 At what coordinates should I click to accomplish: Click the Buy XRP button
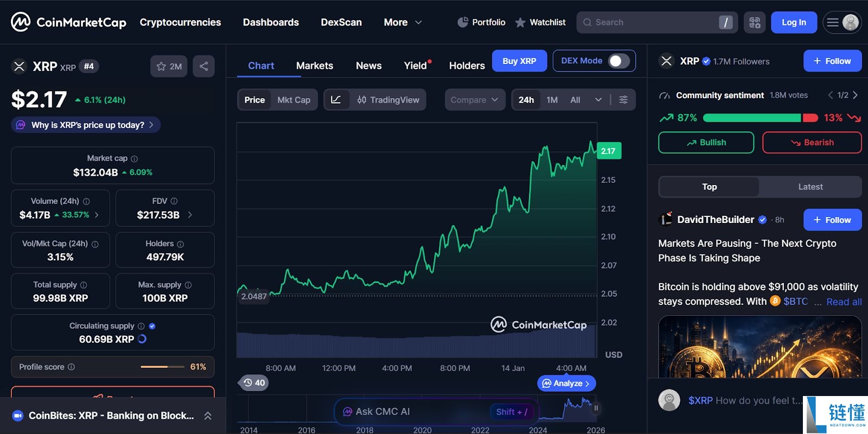tap(519, 61)
